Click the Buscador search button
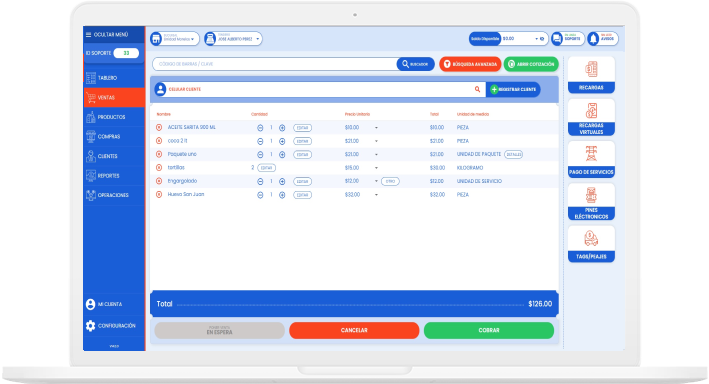The image size is (709, 384). (x=416, y=64)
